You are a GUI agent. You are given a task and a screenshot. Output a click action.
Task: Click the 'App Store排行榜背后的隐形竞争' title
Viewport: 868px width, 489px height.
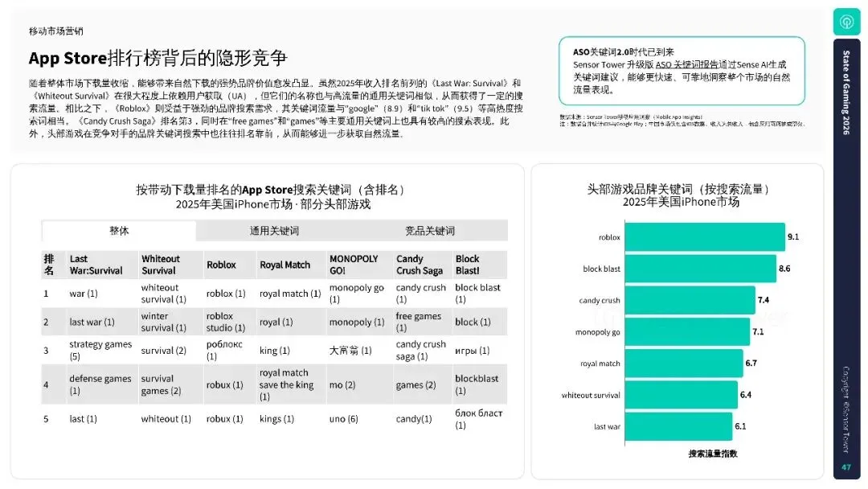pos(158,58)
